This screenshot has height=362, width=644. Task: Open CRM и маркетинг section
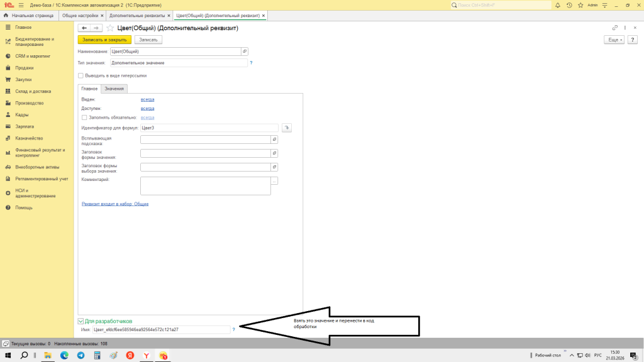pos(33,56)
